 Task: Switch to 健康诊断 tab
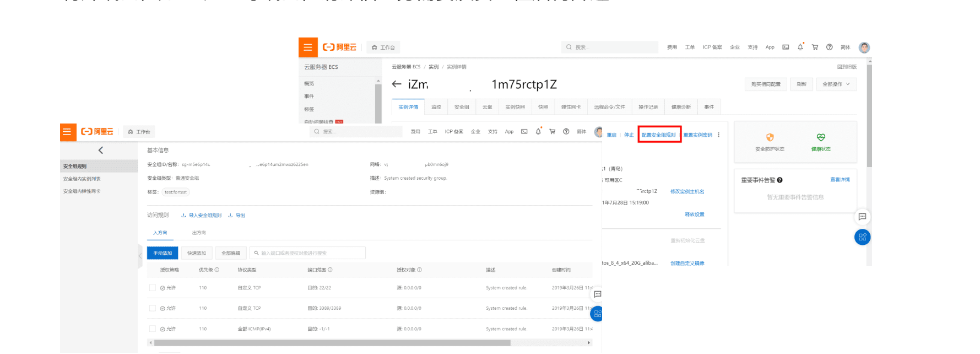tap(681, 107)
